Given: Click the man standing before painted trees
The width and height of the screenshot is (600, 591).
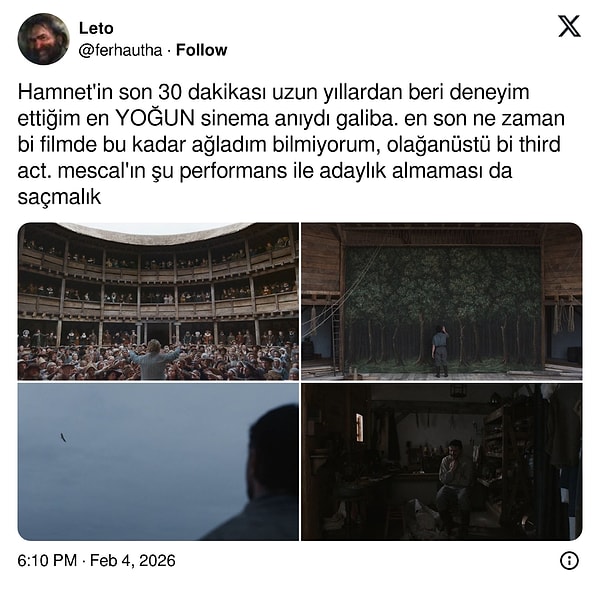Looking at the screenshot, I should (440, 350).
